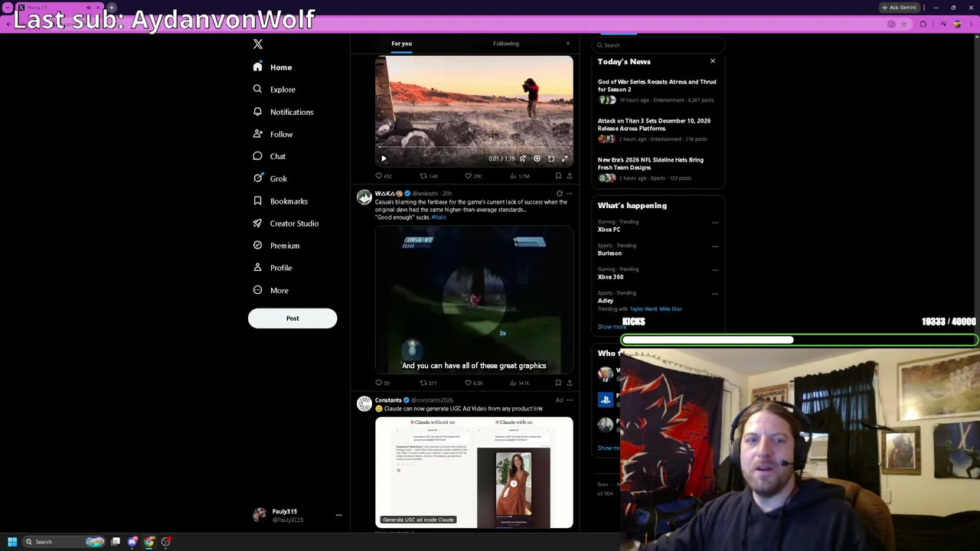
Task: Open the Constants profile avatar
Action: click(x=364, y=403)
